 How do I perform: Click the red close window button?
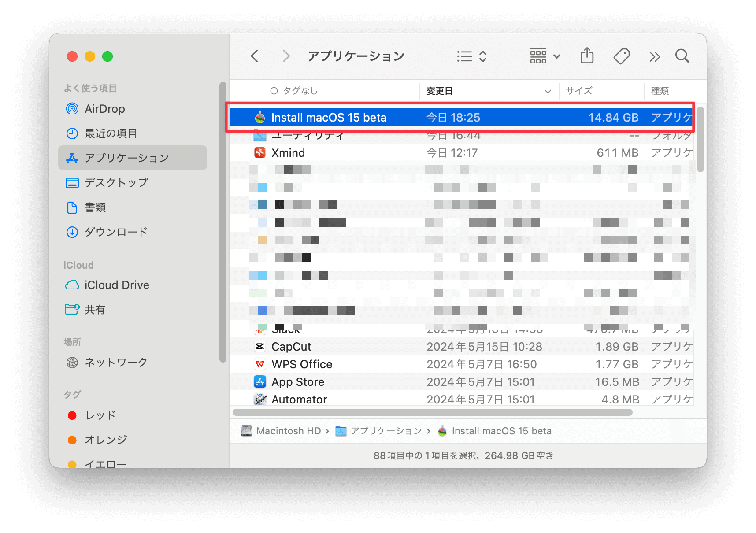[72, 56]
